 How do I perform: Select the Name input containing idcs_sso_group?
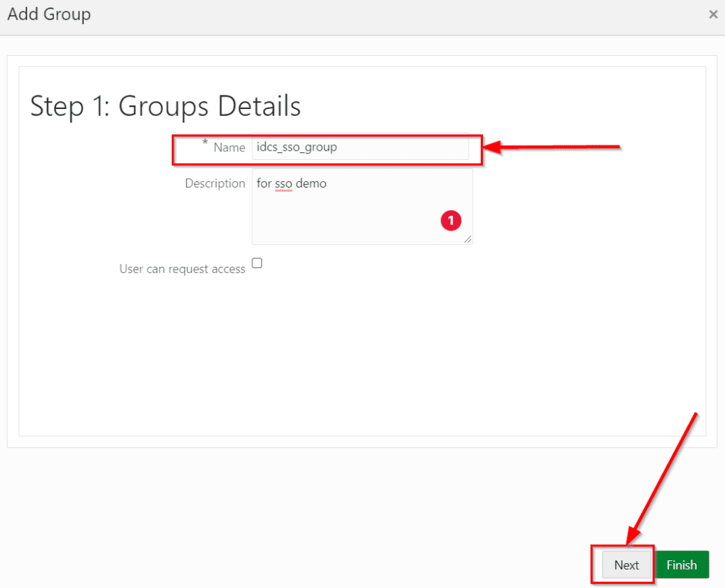click(x=361, y=148)
